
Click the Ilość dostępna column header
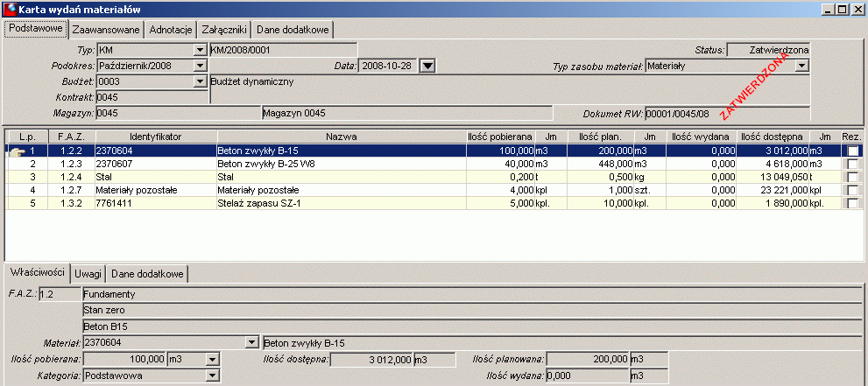pos(773,136)
